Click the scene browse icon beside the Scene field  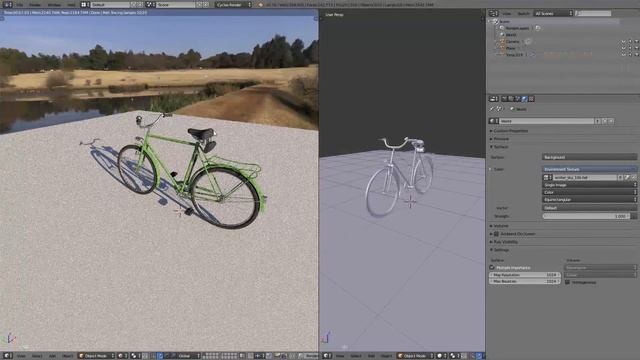point(150,4)
